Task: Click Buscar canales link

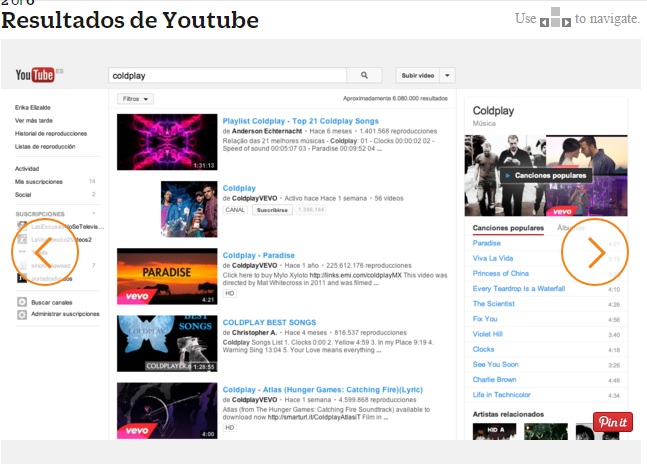Action: coord(52,302)
